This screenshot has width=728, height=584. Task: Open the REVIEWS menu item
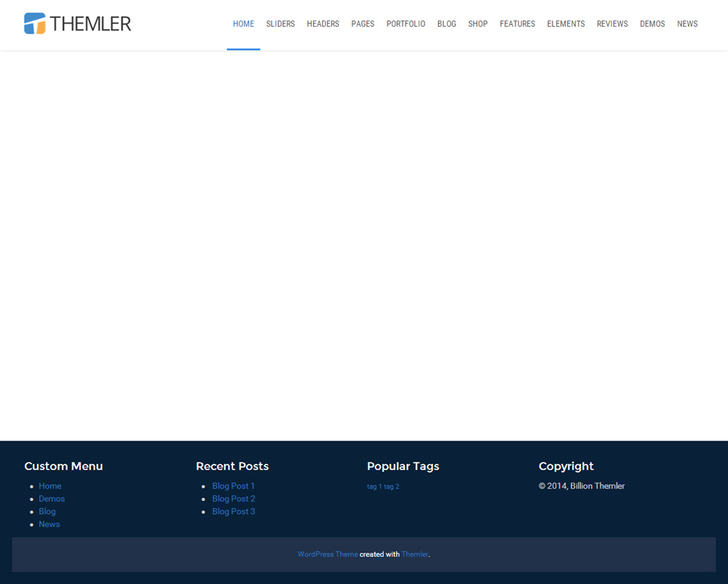pos(612,24)
